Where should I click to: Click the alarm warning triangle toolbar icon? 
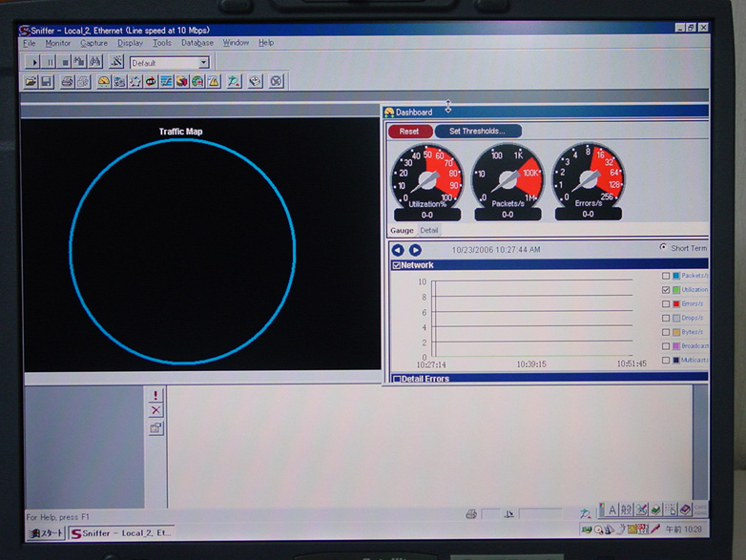(x=214, y=83)
